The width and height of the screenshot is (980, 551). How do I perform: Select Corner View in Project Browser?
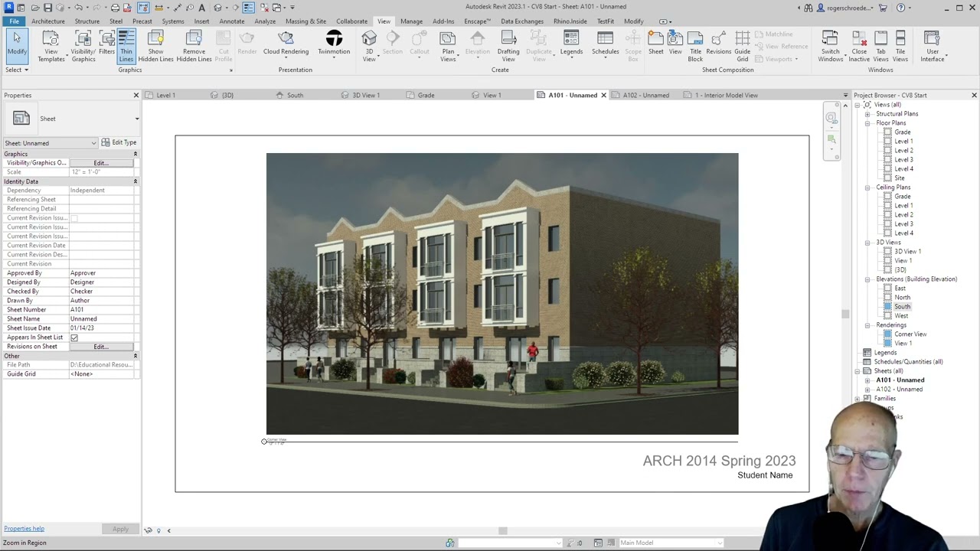[910, 334]
